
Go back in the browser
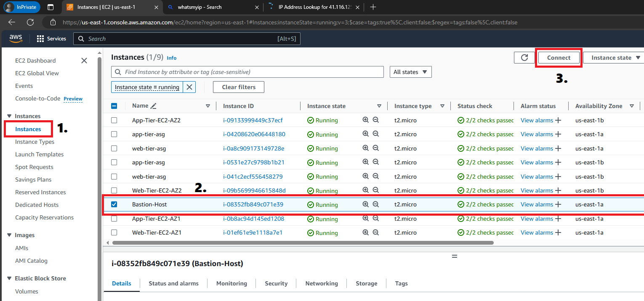click(x=12, y=22)
